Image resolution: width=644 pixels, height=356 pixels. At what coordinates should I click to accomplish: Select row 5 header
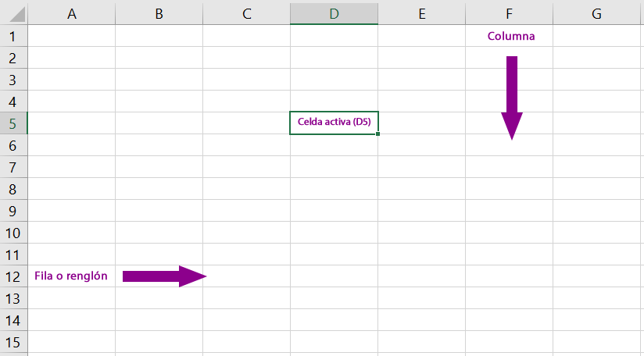point(13,123)
